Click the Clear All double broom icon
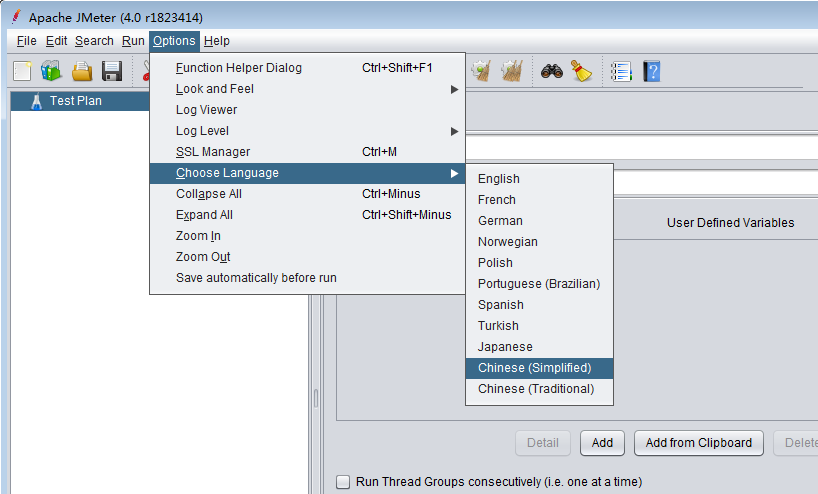The image size is (818, 494). coord(512,71)
